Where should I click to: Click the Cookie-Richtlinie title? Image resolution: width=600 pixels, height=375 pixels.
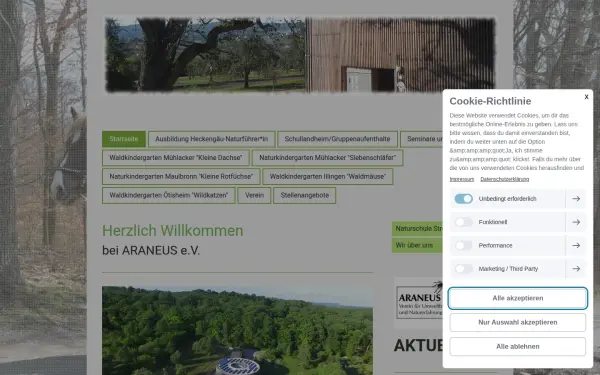coord(490,101)
